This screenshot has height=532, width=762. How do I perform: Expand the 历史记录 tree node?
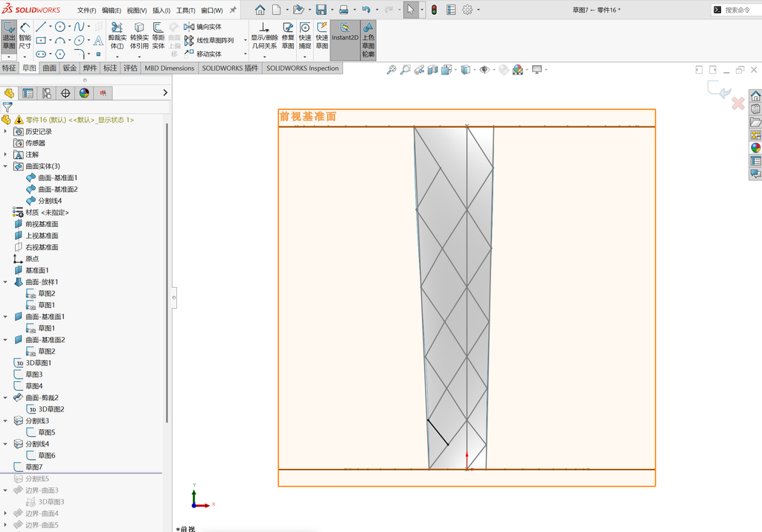[x=5, y=131]
